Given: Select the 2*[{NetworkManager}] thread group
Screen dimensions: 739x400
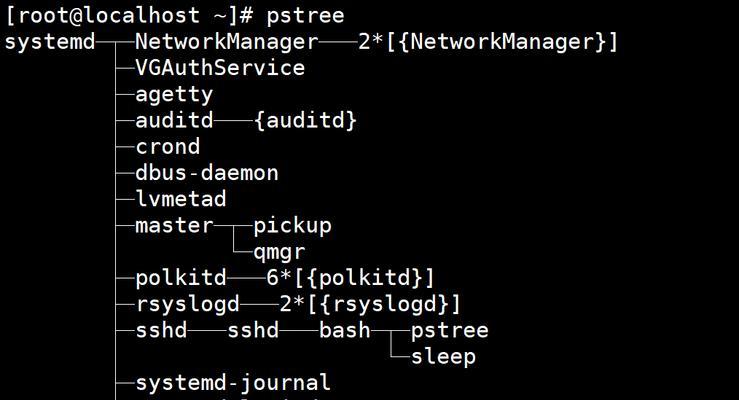Looking at the screenshot, I should coord(488,42).
